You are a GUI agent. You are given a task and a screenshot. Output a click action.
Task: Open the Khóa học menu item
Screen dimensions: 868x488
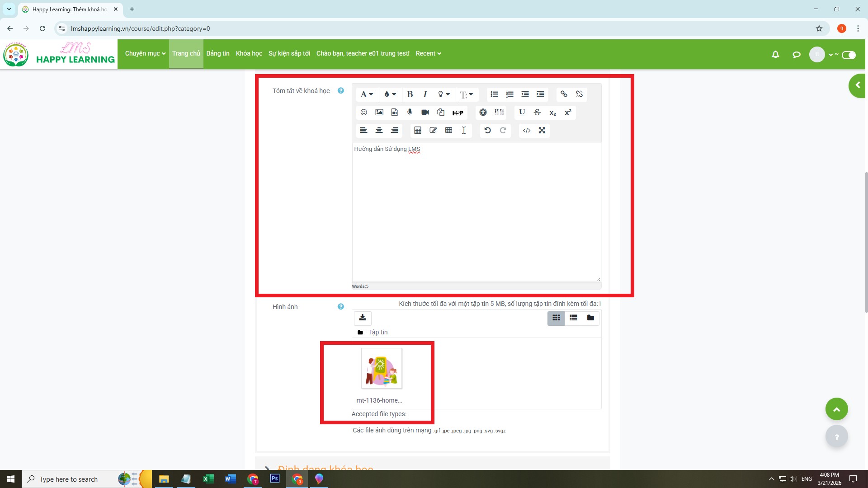point(249,53)
